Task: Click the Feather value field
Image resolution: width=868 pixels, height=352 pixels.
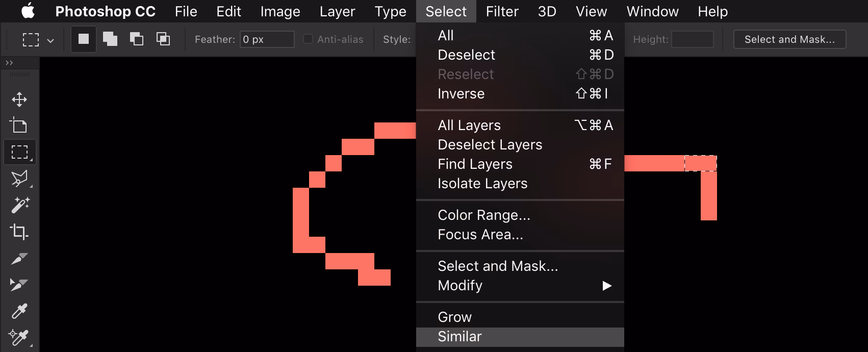Action: coord(267,39)
